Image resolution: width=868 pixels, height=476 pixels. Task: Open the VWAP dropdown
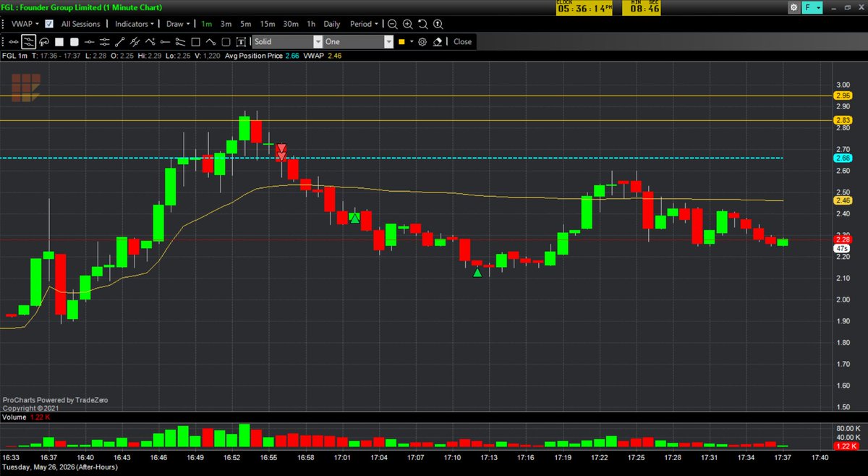25,24
